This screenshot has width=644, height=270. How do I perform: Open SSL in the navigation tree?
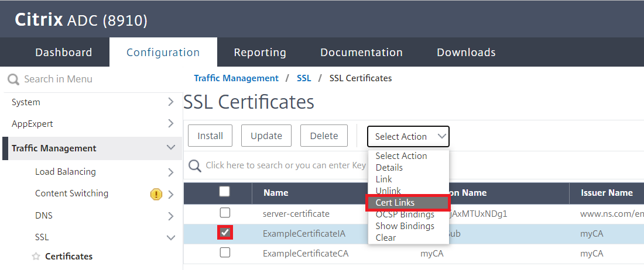click(42, 237)
